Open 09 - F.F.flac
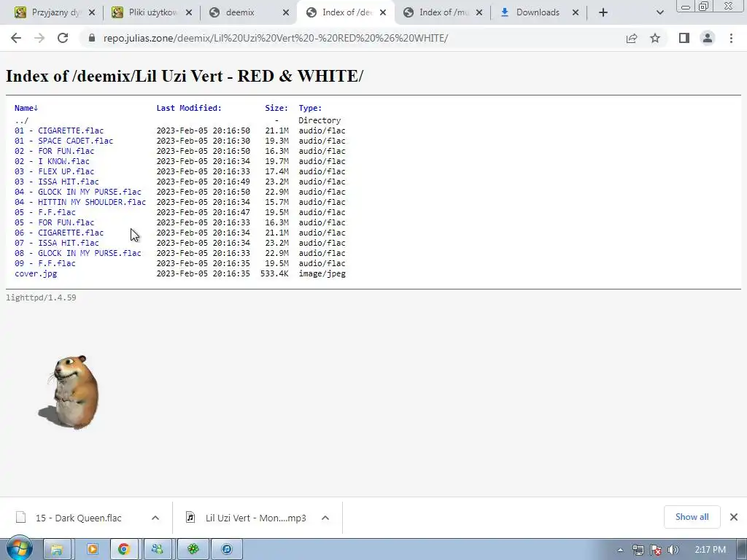The width and height of the screenshot is (747, 560). click(44, 264)
